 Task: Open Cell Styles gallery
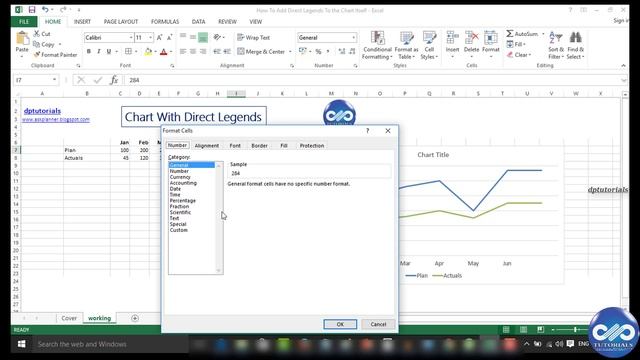(x=429, y=45)
